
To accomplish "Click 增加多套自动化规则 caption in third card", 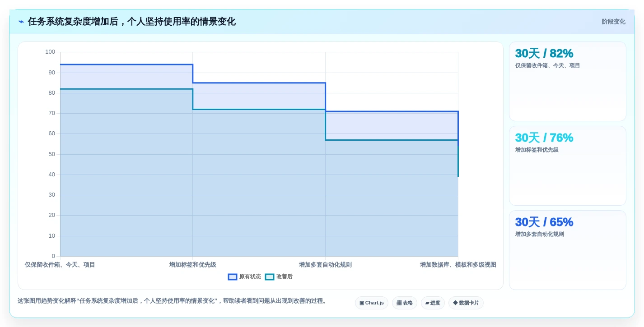I will (539, 234).
